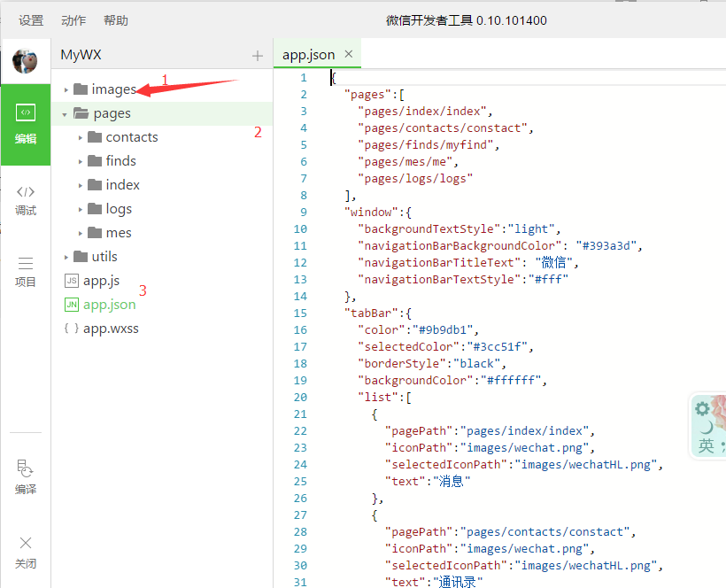Select the pages folder name

pyautogui.click(x=112, y=113)
